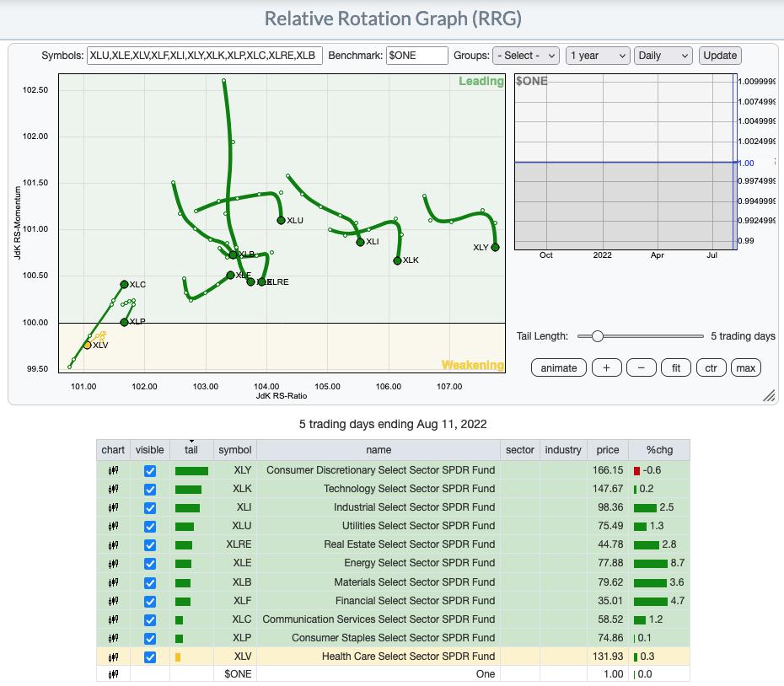Click the Symbols input field
The image size is (784, 686).
(205, 56)
